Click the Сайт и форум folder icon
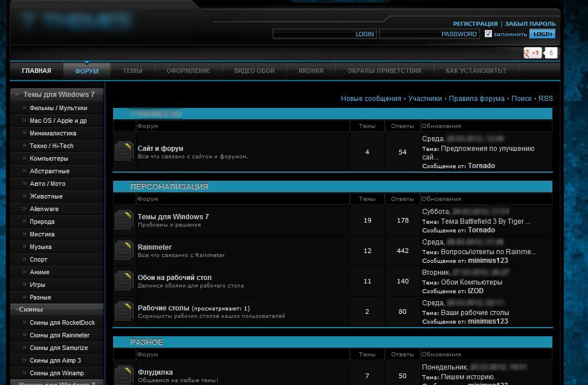The image size is (588, 385). pos(124,151)
